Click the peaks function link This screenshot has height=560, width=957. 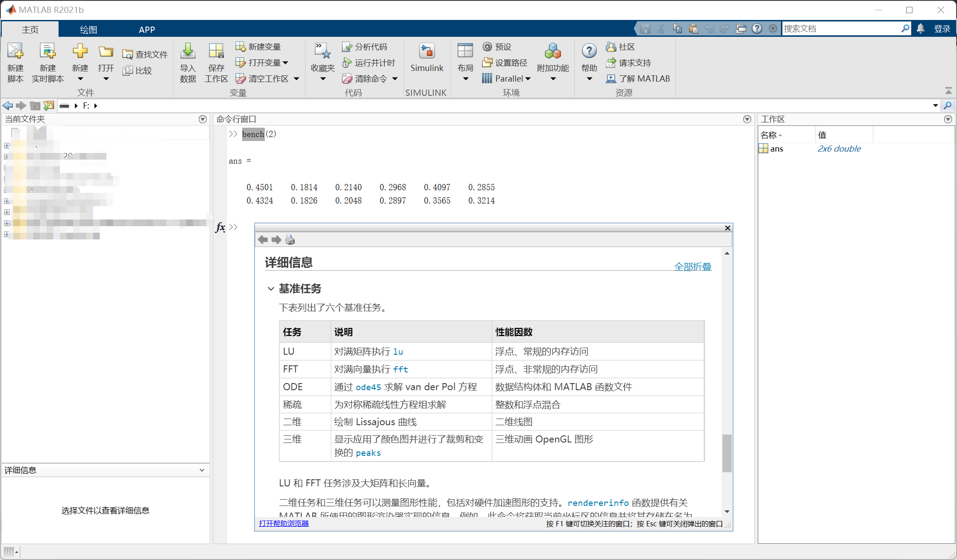368,453
